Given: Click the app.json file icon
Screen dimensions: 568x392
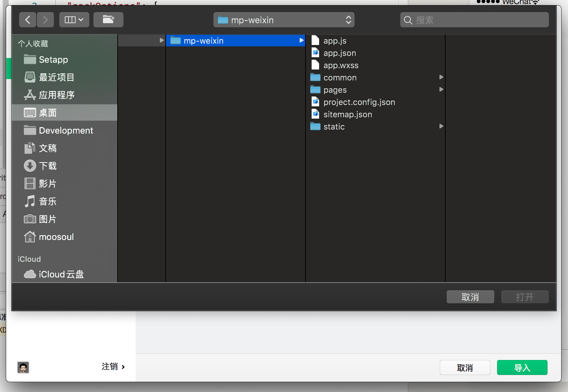Looking at the screenshot, I should click(x=315, y=52).
